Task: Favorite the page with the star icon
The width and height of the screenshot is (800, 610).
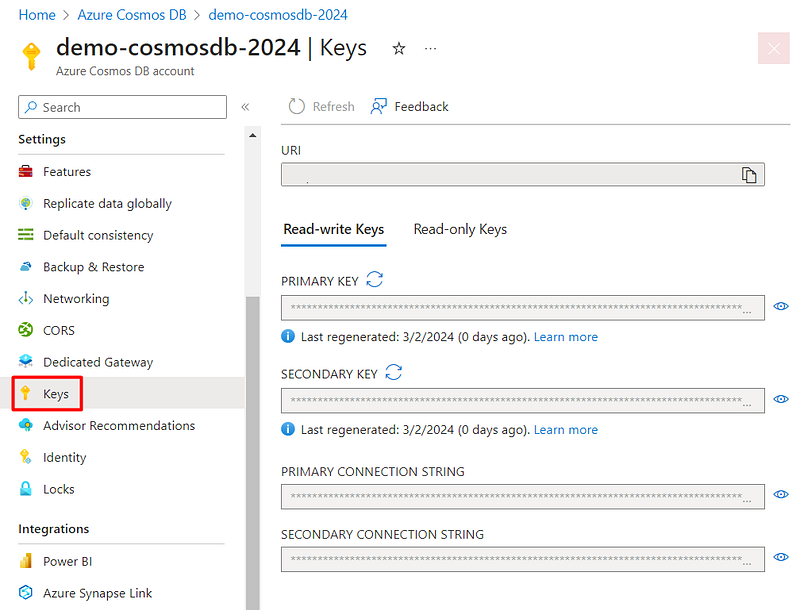Action: 398,48
